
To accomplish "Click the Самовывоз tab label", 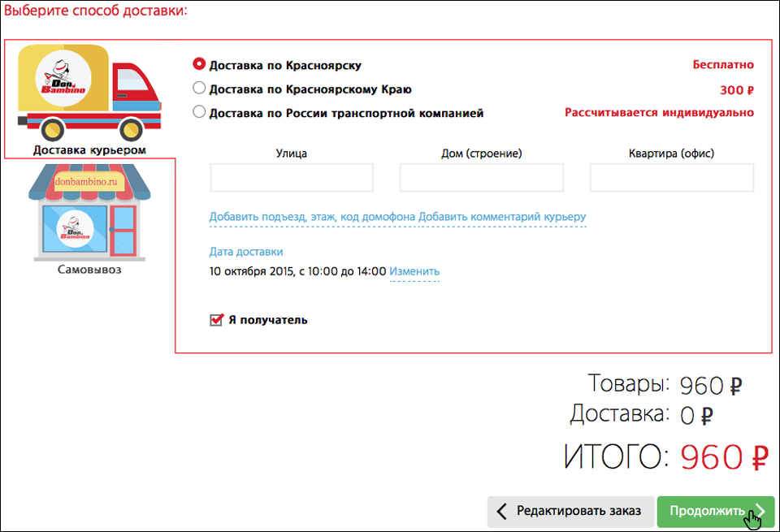I will (x=89, y=270).
